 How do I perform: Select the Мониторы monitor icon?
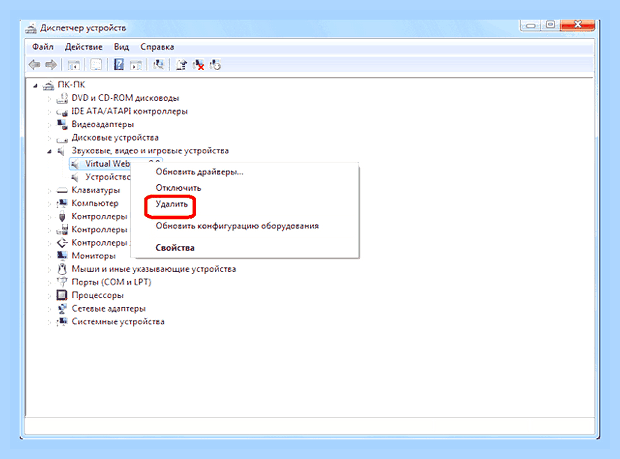[x=62, y=256]
